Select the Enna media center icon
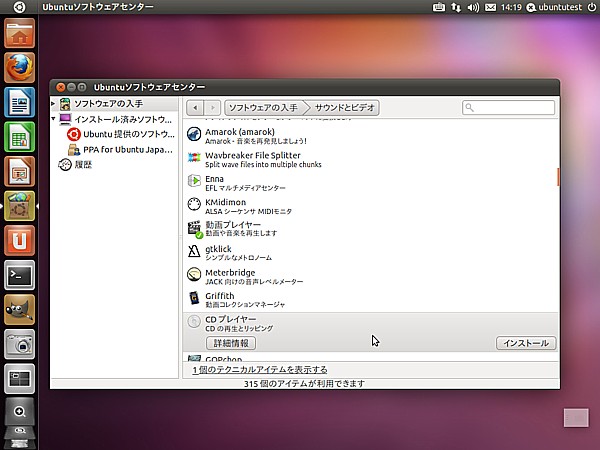This screenshot has width=600, height=450. tap(194, 181)
